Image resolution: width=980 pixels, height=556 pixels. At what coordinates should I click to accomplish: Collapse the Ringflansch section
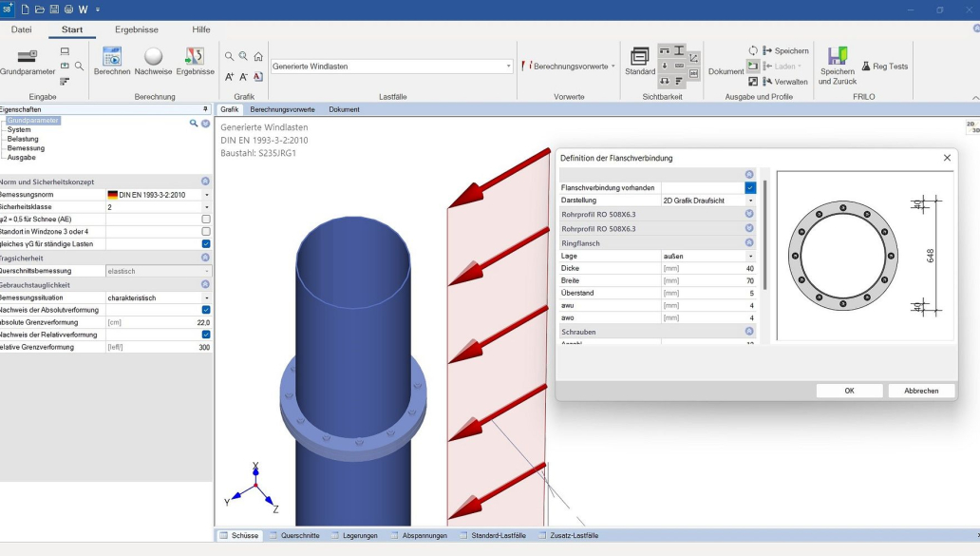pos(749,243)
